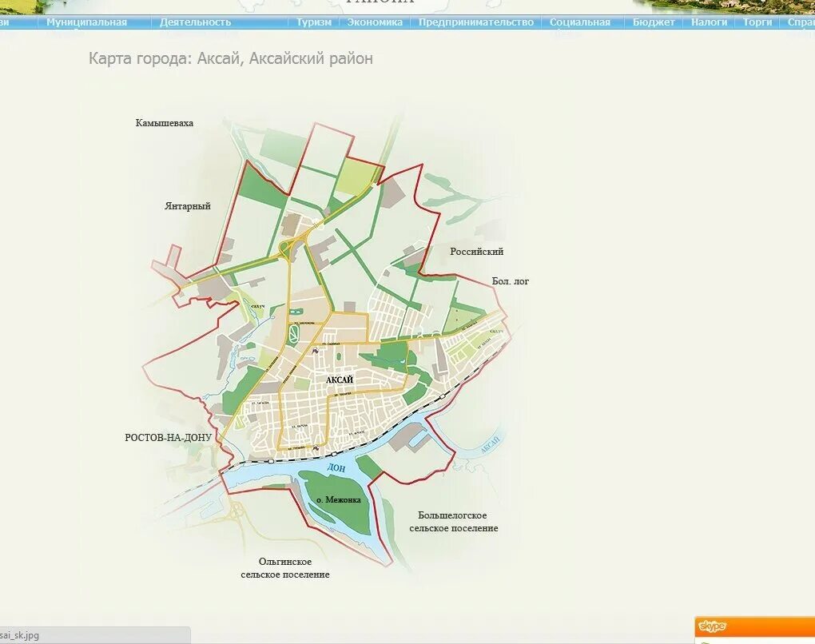
Task: Select the Туризм menu item
Action: (x=314, y=22)
